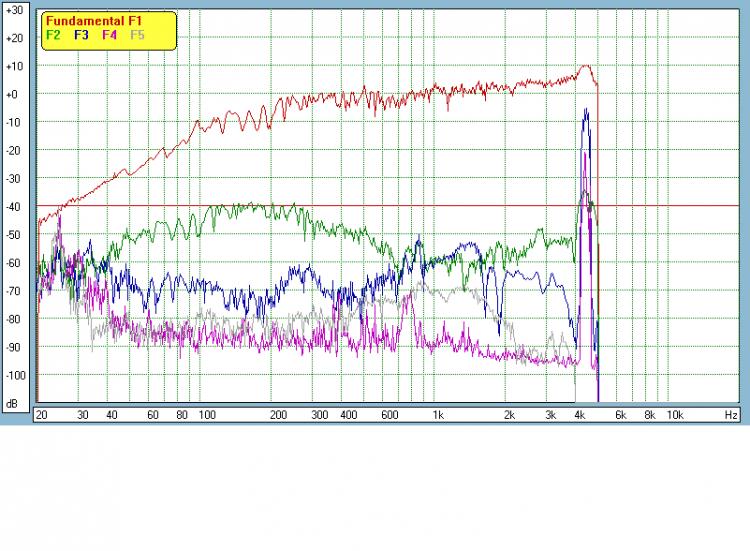Click the 3k frequency label

551,415
